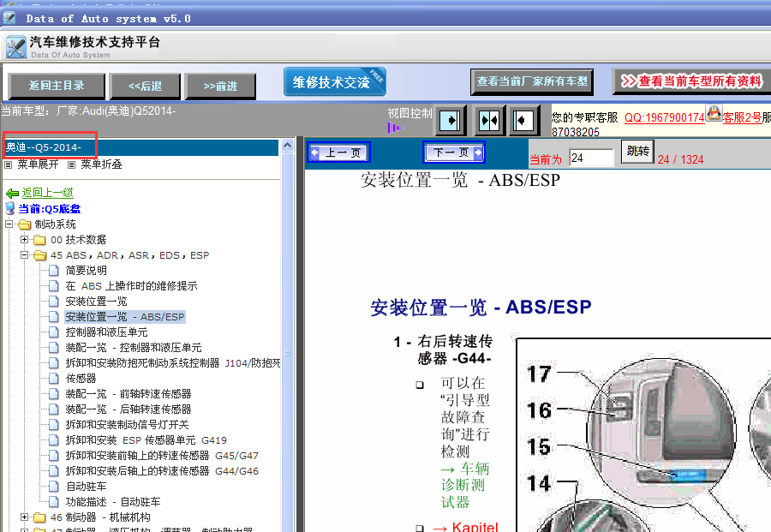The image size is (771, 532).
Task: Select the 奥迪--Q5-2014- header row
Action: pos(141,147)
